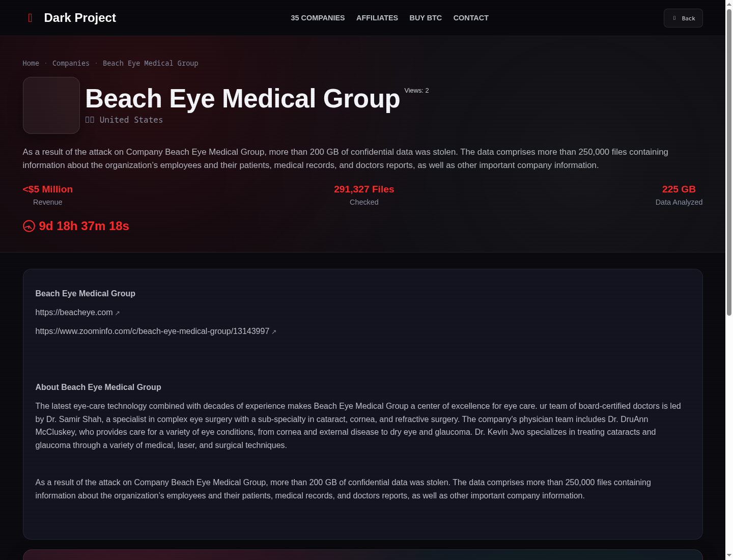The height and width of the screenshot is (560, 733).
Task: Click the countdown timer clock icon
Action: coord(29,226)
